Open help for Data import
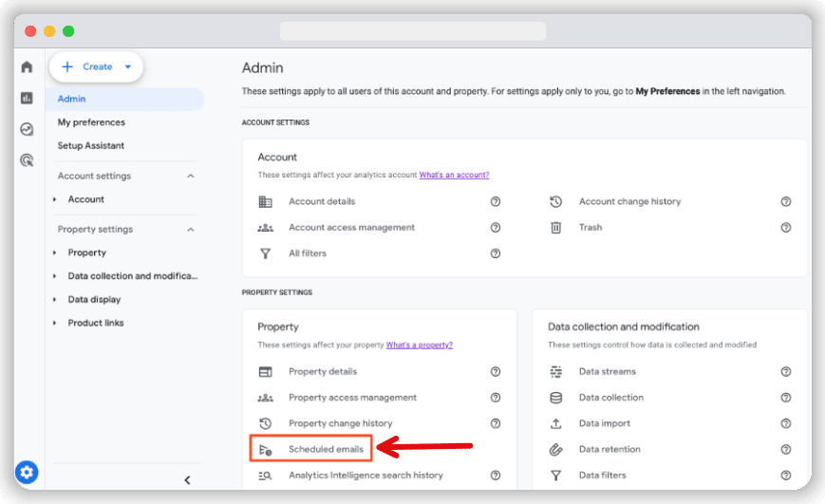Screen dimensions: 825x504 [785, 423]
